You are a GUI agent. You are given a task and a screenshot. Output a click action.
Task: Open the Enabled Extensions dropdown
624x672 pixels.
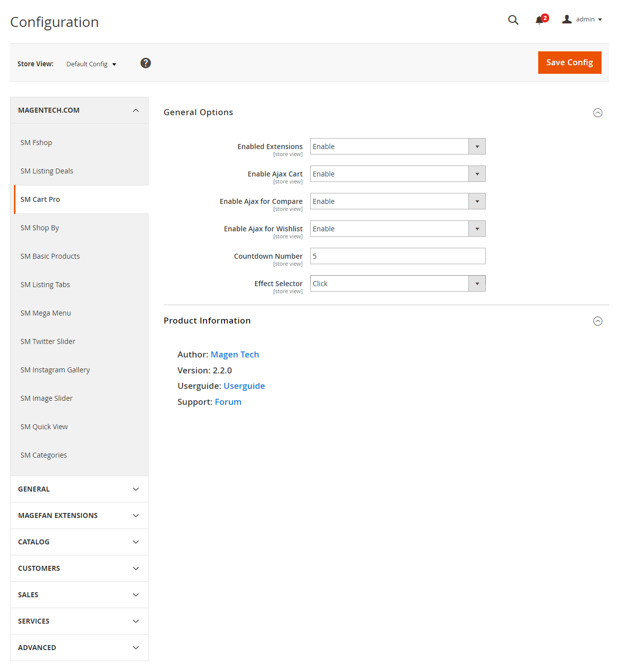[x=398, y=147]
